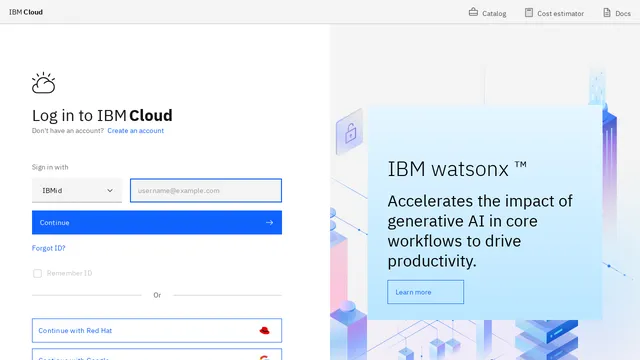Click Learn more on watsonx banner
The height and width of the screenshot is (360, 640).
[425, 292]
